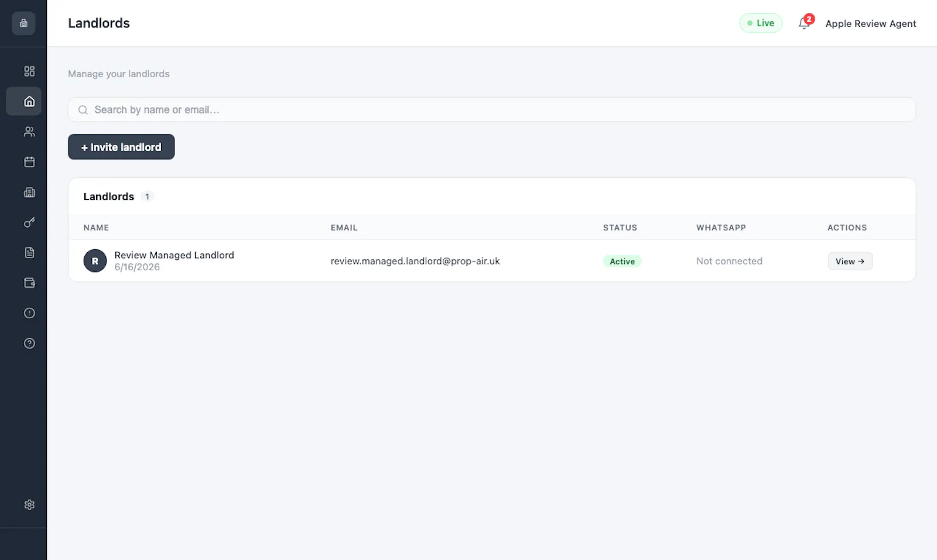Screen dimensions: 937x560
Task: Open the settings gear in sidebar
Action: [x=29, y=504]
